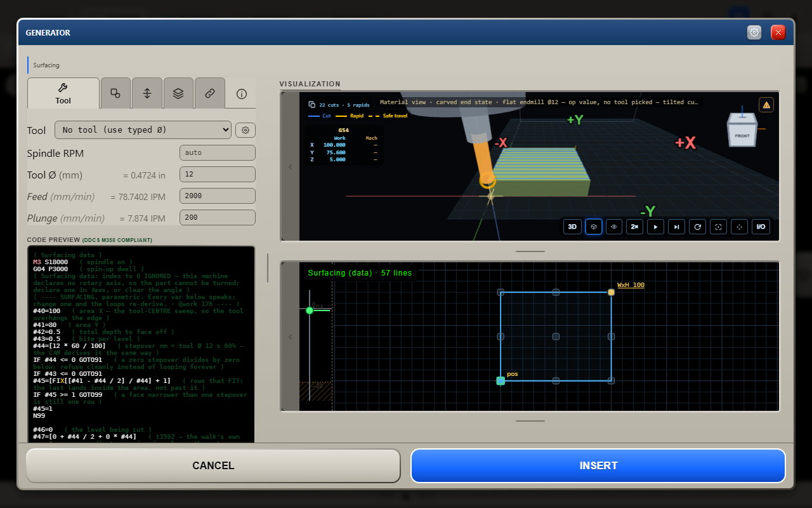
Task: Click the orange warning triangle icon
Action: pyautogui.click(x=766, y=105)
